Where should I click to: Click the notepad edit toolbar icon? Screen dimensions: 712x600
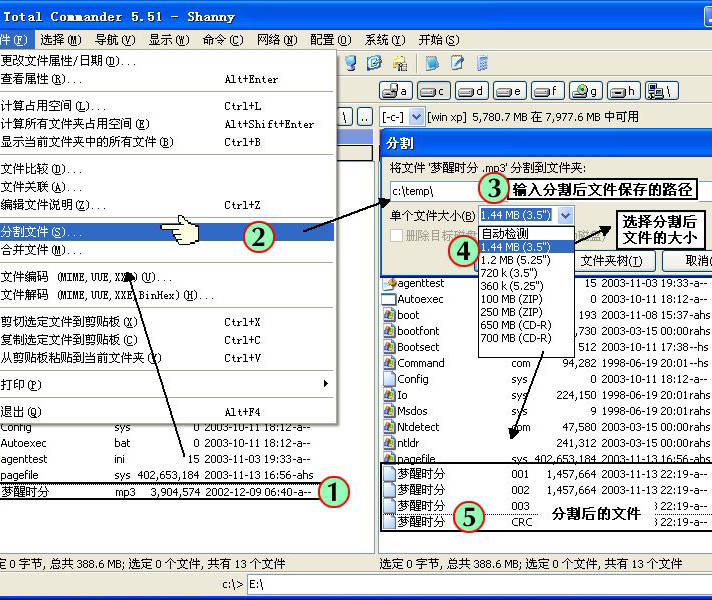click(x=457, y=63)
